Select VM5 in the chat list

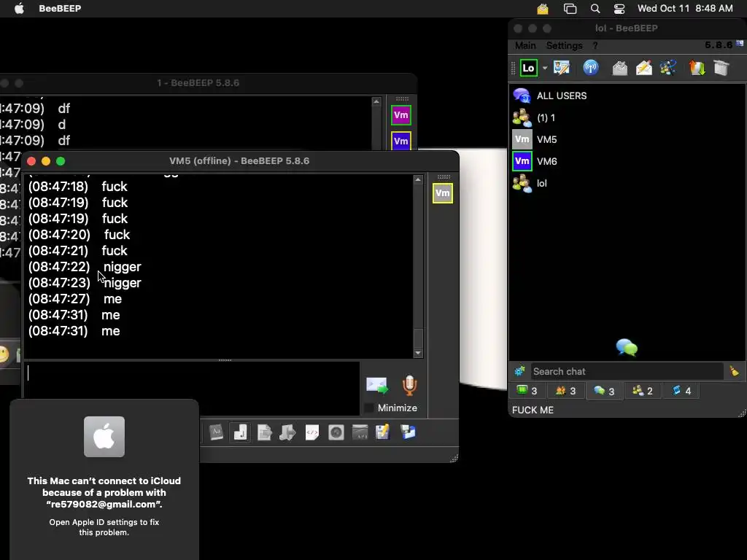point(627,139)
